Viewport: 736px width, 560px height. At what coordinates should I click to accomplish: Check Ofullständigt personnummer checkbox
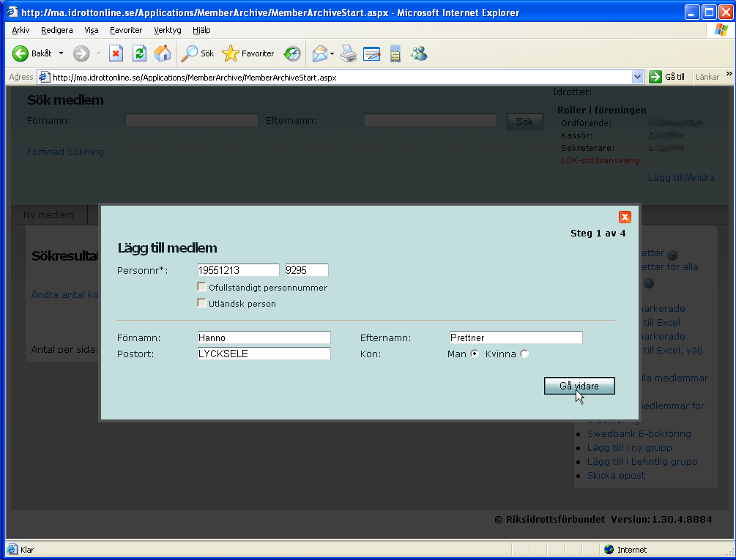click(202, 286)
